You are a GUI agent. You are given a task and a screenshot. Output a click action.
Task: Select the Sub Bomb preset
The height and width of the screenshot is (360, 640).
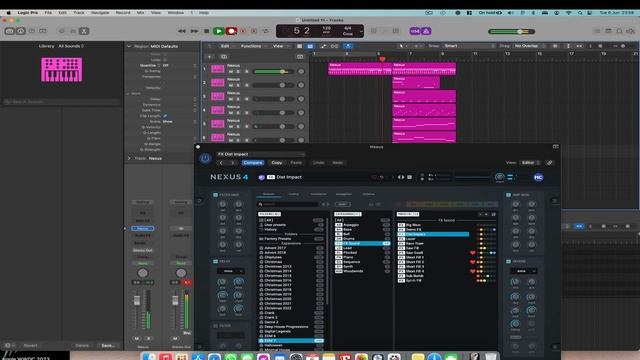coord(433,276)
